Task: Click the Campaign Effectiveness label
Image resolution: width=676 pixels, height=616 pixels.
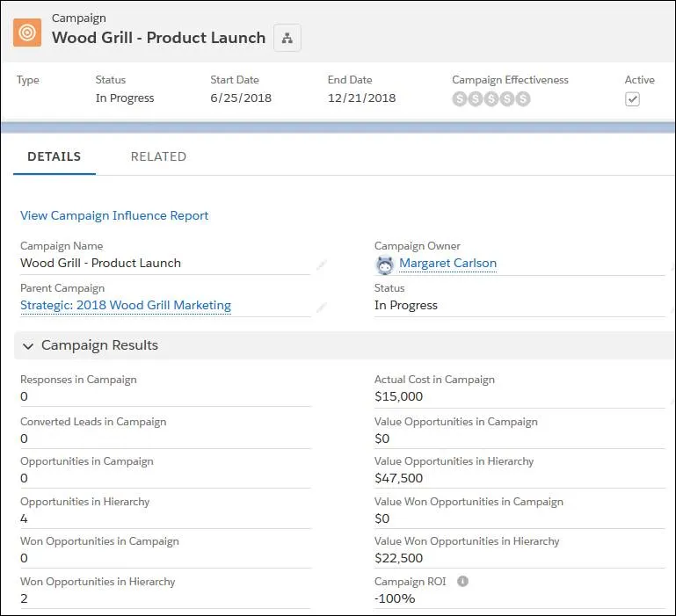Action: click(x=510, y=80)
